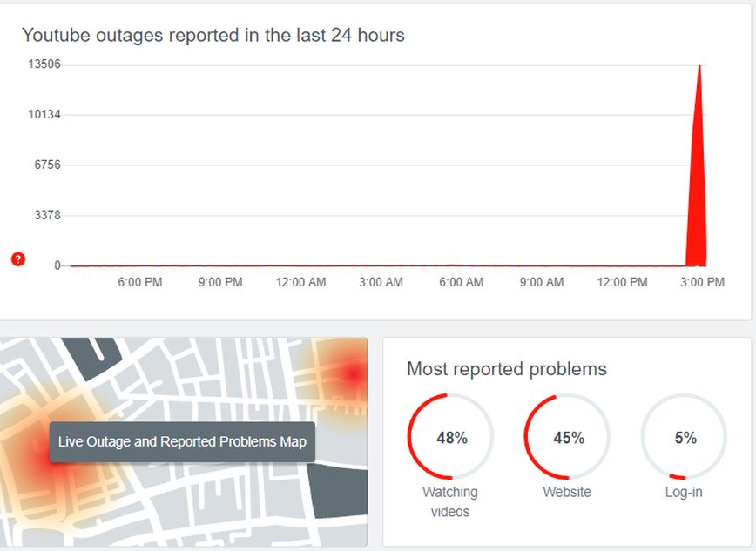Image resolution: width=756 pixels, height=551 pixels.
Task: Click the 12:00 PM time axis label
Action: [622, 282]
